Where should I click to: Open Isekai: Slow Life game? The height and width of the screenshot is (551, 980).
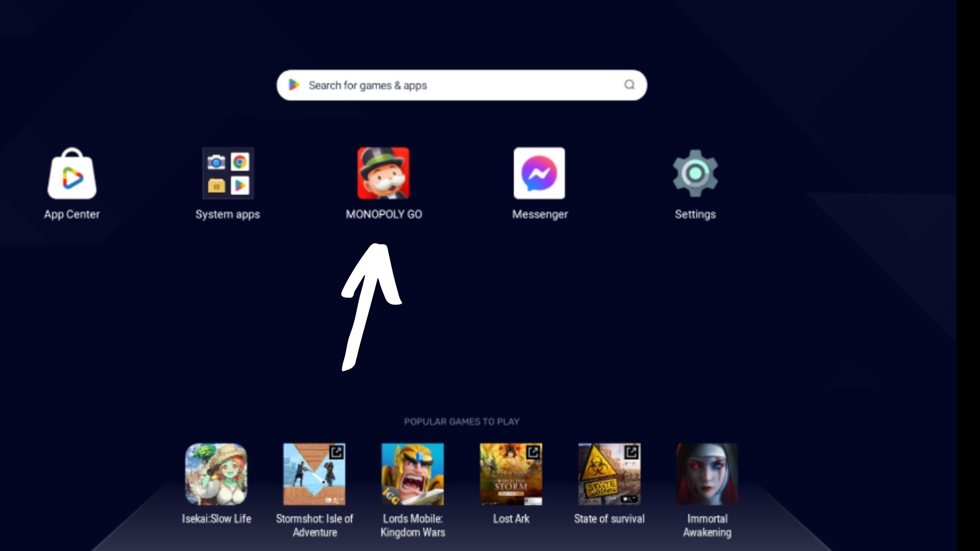pos(215,473)
